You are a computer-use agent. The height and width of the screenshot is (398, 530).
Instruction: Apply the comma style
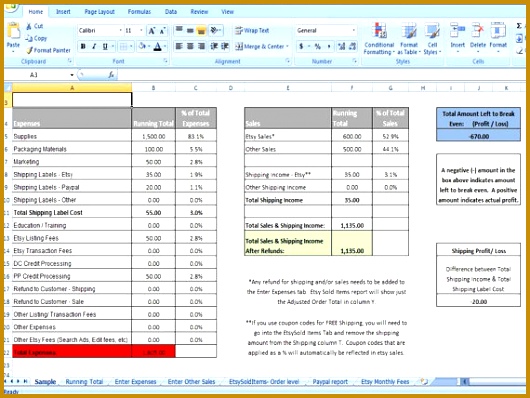[329, 46]
